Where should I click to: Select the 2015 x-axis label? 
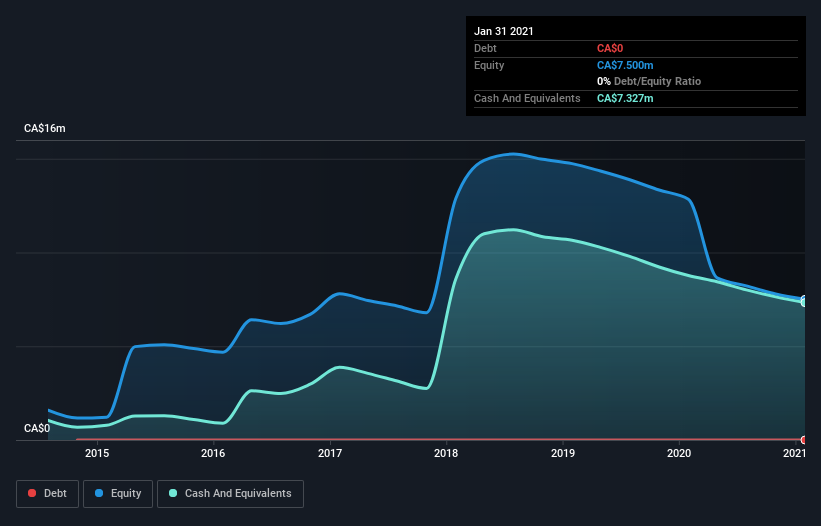click(x=97, y=455)
